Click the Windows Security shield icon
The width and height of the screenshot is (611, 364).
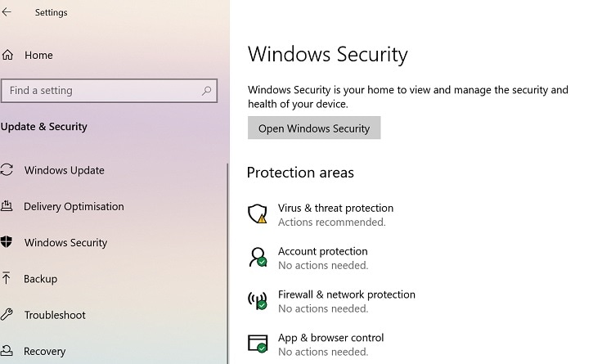(7, 242)
